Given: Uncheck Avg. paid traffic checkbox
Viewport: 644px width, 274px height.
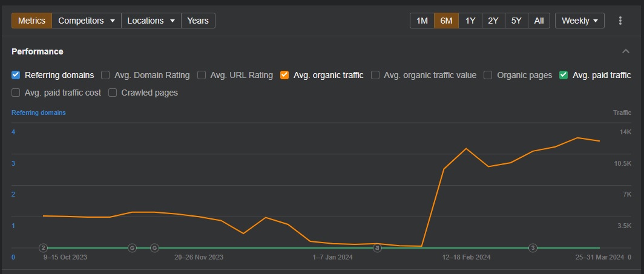Looking at the screenshot, I should click(x=563, y=75).
